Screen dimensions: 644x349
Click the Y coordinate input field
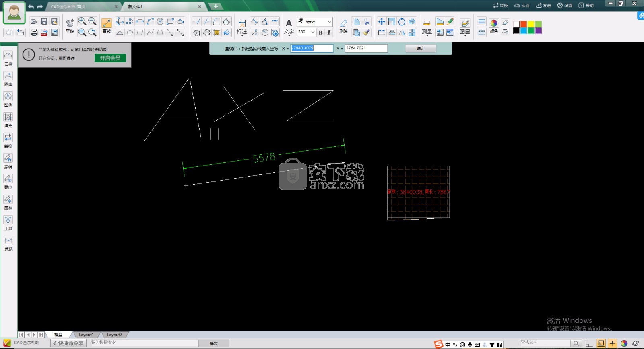pyautogui.click(x=366, y=48)
